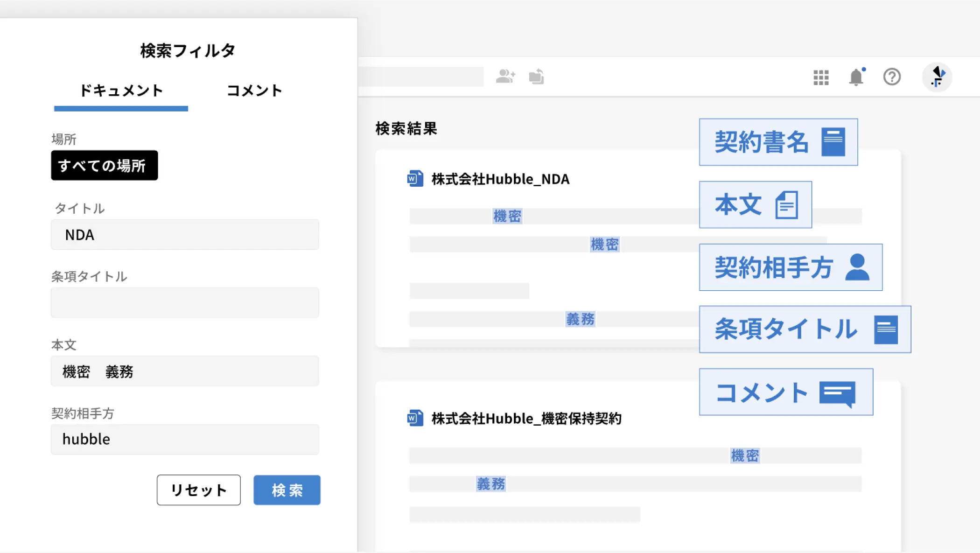Click Word icon beside 株式会社Hubble_NDA
This screenshot has width=980, height=553.
[x=414, y=179]
